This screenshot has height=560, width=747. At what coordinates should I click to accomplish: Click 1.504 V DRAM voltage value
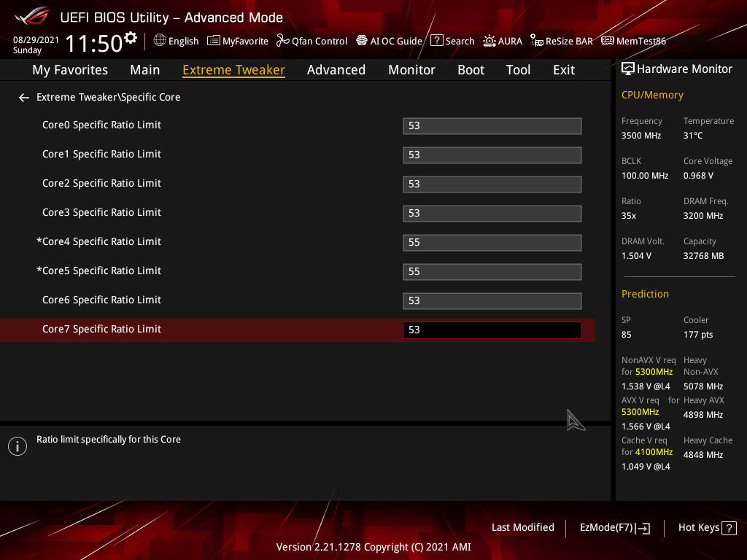click(x=636, y=256)
